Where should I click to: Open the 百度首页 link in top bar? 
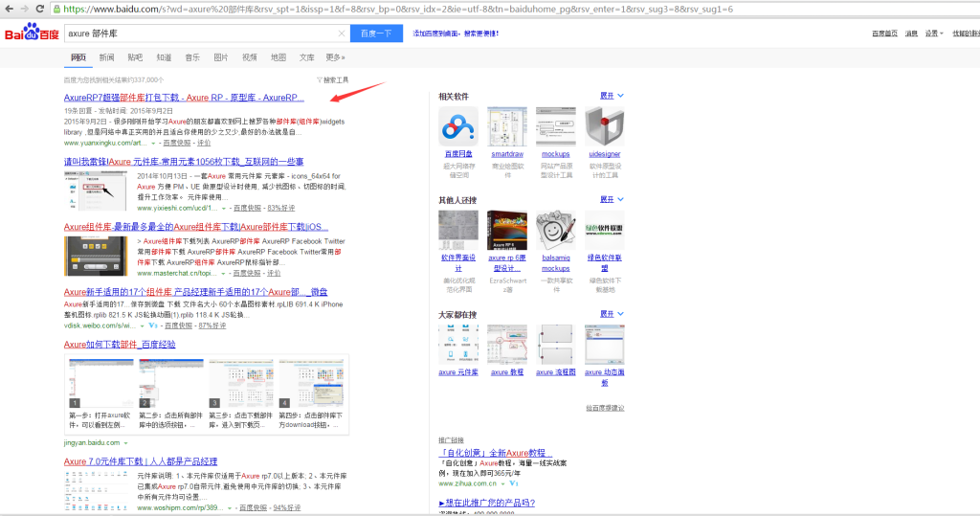(x=884, y=34)
